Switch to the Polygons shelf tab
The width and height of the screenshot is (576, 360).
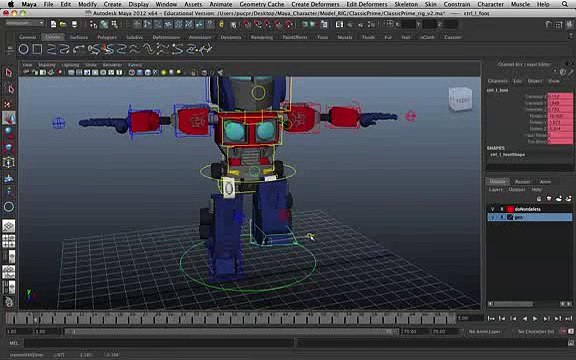tap(107, 37)
